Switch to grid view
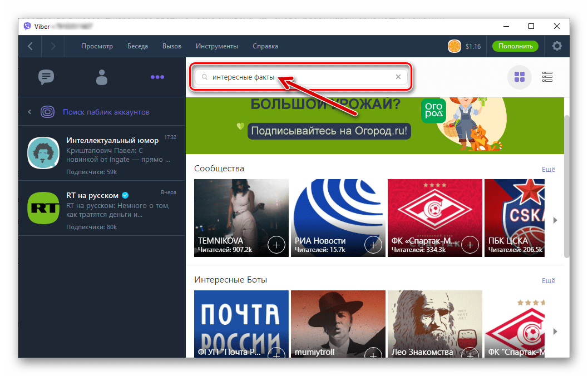This screenshot has height=376, width=588. pos(520,77)
